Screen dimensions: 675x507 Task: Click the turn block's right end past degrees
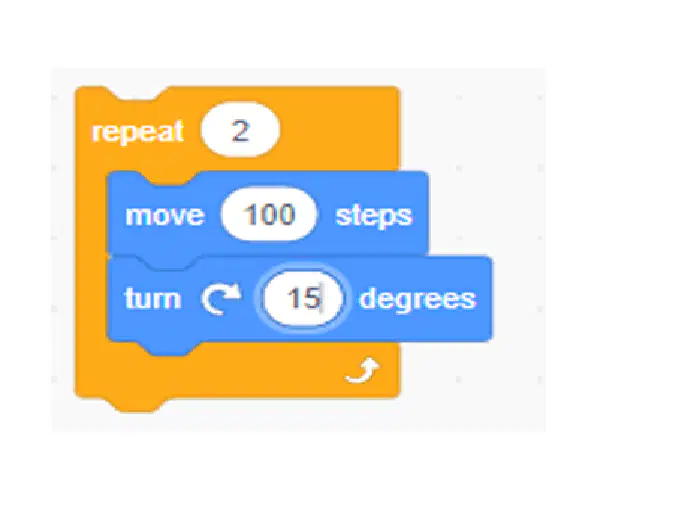[x=484, y=299]
